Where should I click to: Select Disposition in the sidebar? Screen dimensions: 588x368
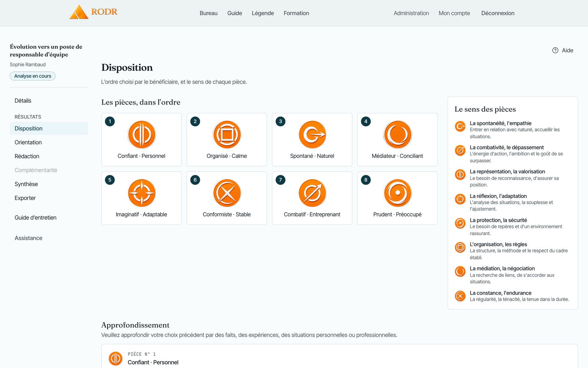(49, 128)
